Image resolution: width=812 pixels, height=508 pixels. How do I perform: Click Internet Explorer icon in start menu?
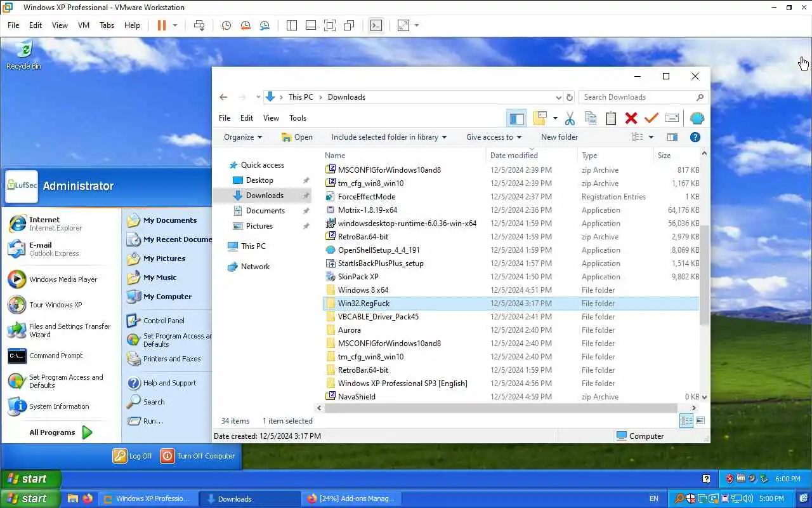tap(17, 224)
